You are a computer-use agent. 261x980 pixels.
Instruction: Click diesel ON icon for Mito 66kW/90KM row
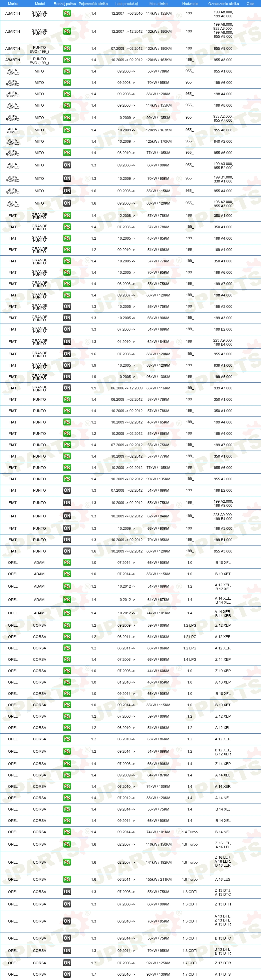click(x=67, y=165)
